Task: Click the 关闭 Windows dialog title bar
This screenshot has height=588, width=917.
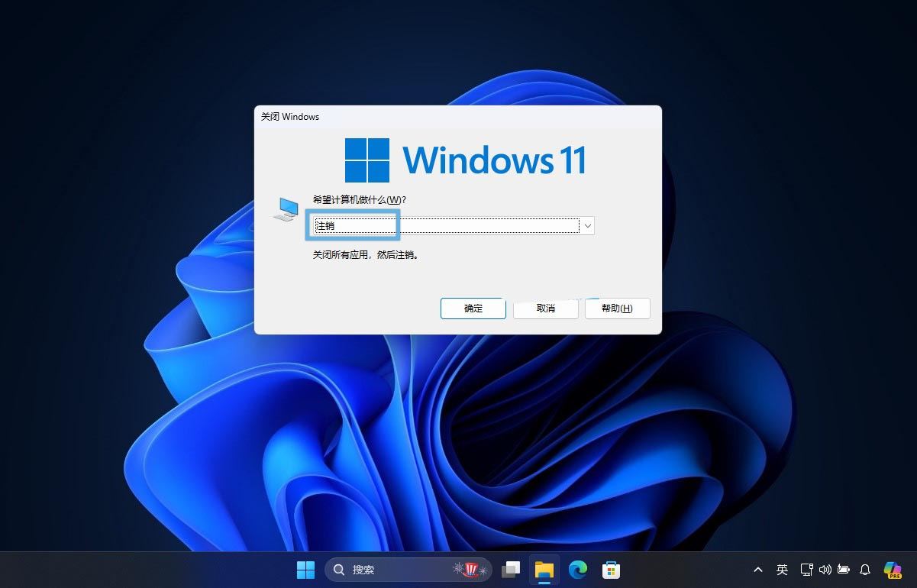Action: 457,117
